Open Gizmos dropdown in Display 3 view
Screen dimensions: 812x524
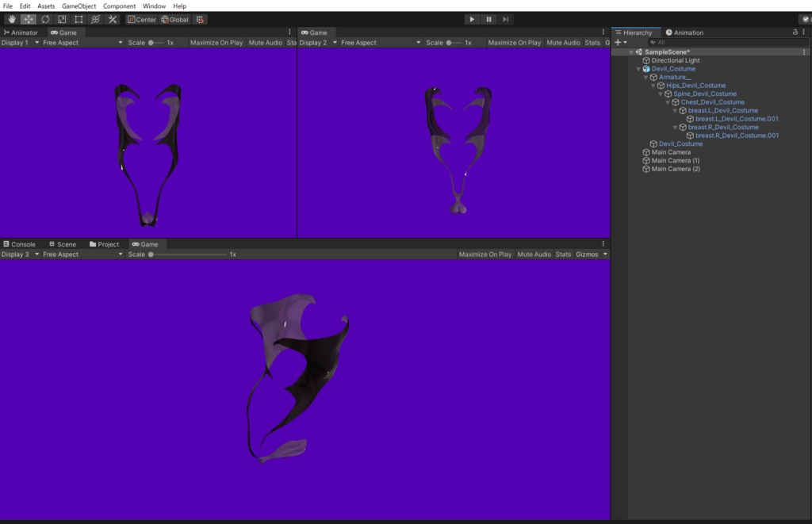tap(592, 254)
